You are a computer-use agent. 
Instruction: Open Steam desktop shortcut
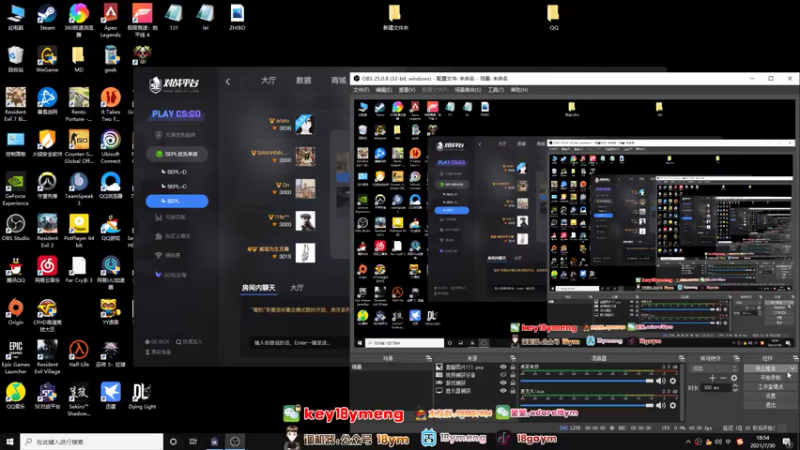tap(47, 17)
